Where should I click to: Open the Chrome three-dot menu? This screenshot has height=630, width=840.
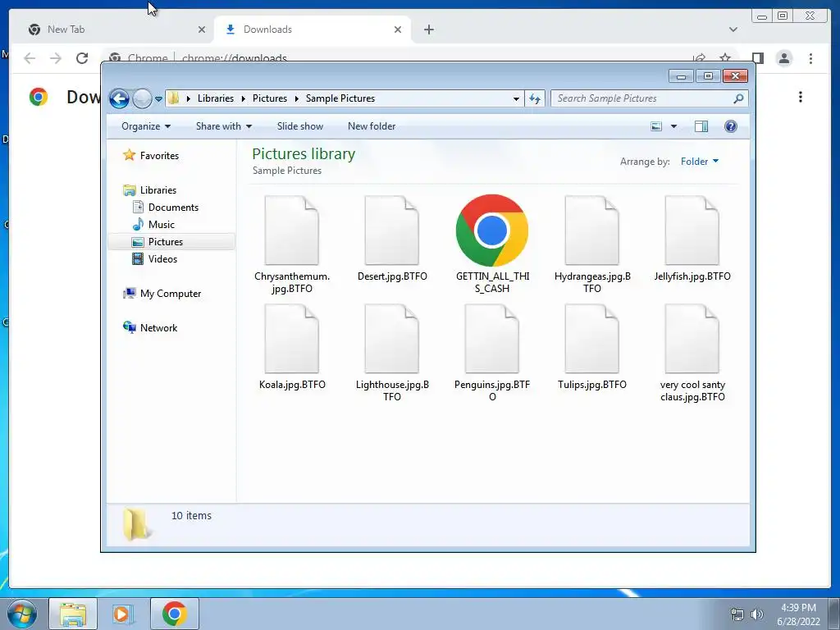point(810,58)
